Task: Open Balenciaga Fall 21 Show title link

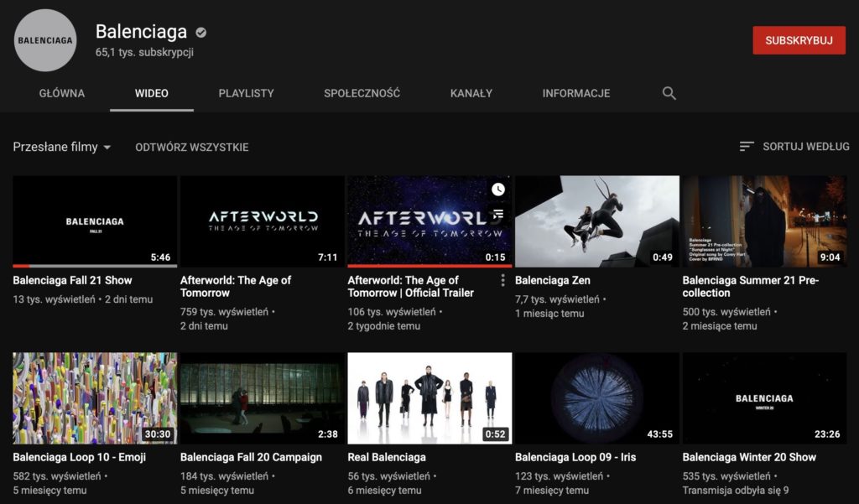Action: [x=72, y=280]
